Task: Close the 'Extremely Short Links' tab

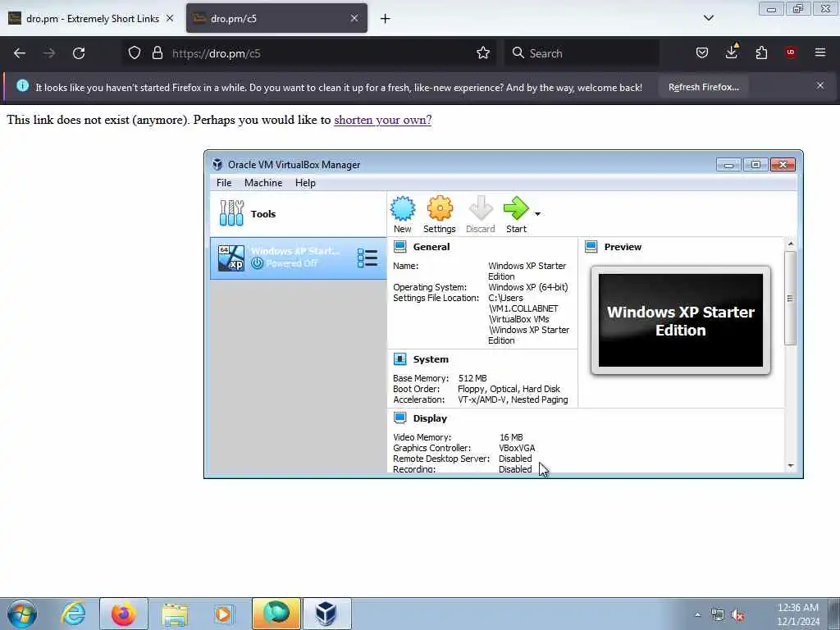Action: pyautogui.click(x=170, y=18)
